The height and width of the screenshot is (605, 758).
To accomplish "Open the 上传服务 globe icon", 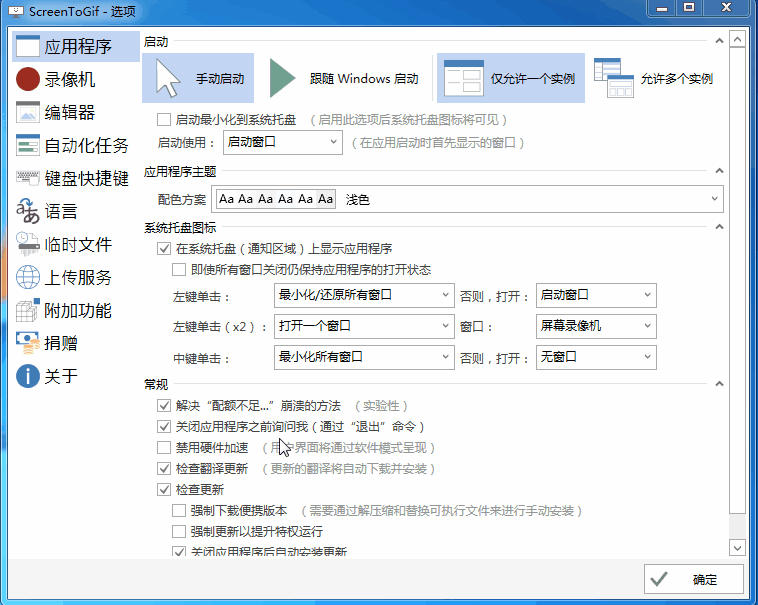I will (x=28, y=277).
